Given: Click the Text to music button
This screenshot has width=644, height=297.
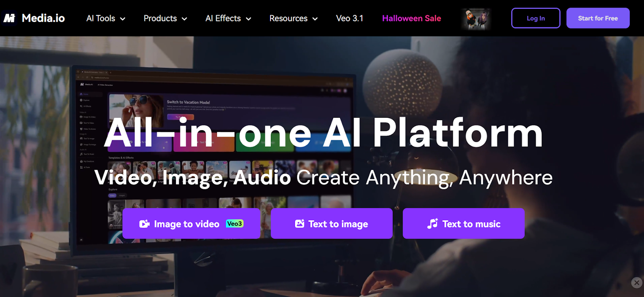Looking at the screenshot, I should point(464,223).
